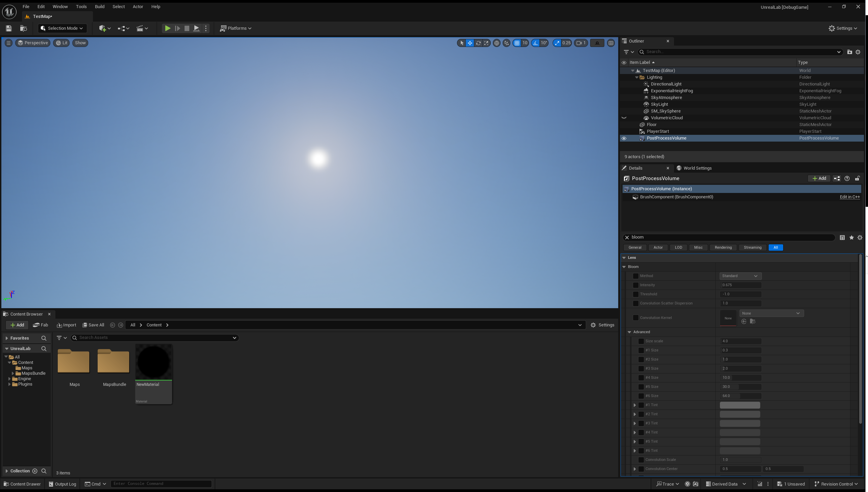The width and height of the screenshot is (868, 492).
Task: Click the Import button in Content Browser
Action: 66,325
